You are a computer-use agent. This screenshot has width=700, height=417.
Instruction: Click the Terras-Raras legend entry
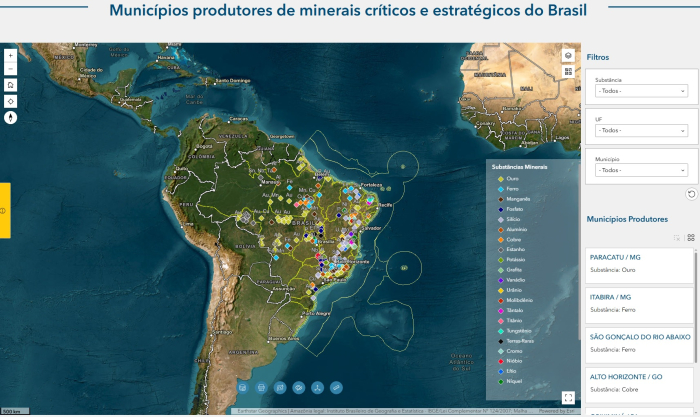coord(520,341)
